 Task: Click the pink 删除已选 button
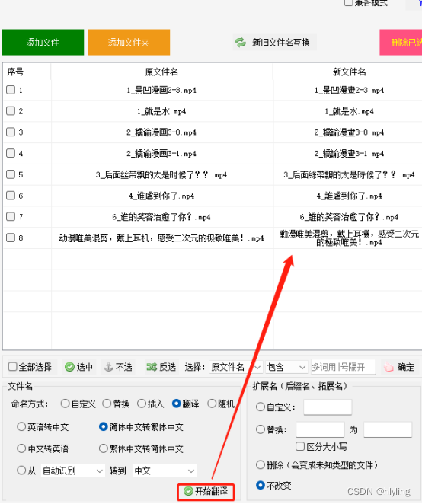[401, 42]
